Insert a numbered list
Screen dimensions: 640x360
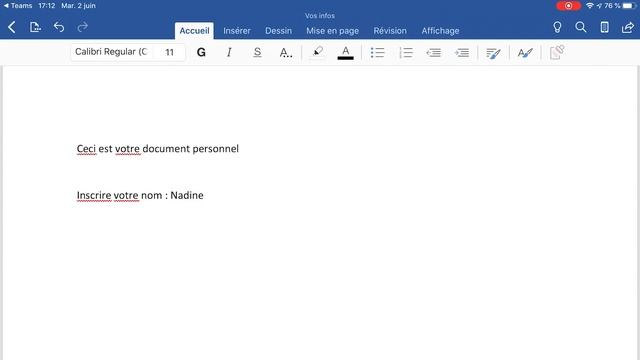click(x=406, y=52)
